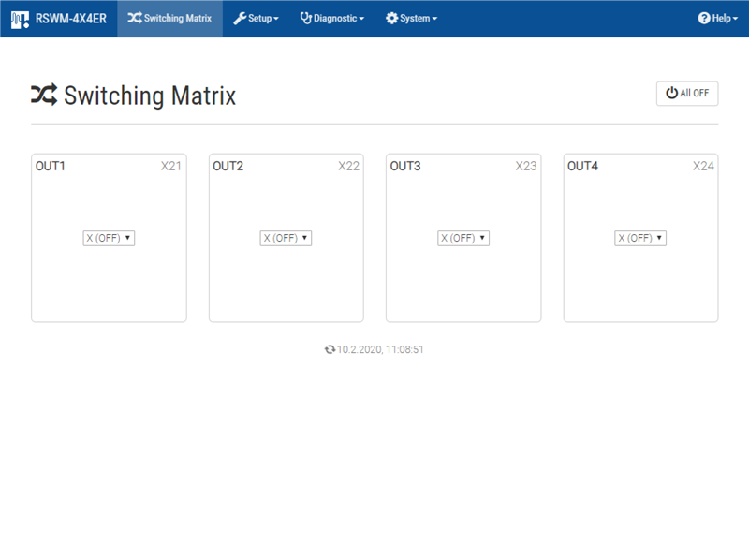Click the stethoscope icon beside Diagnostic

305,19
